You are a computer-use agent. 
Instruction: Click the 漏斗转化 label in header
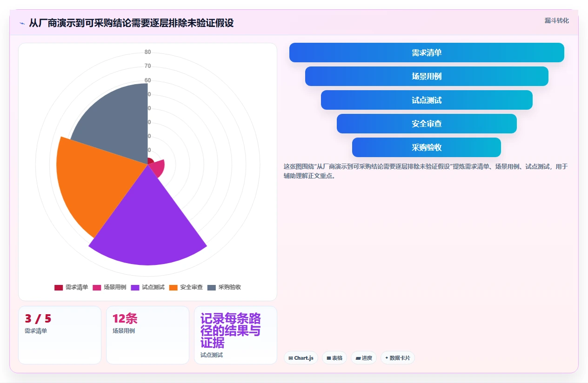pos(556,21)
